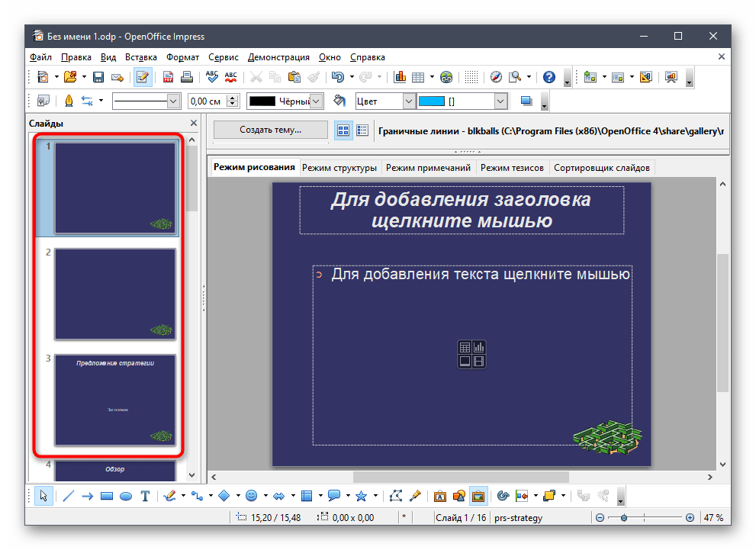This screenshot has width=756, height=550.
Task: Click the Создать тему... button
Action: pos(270,130)
